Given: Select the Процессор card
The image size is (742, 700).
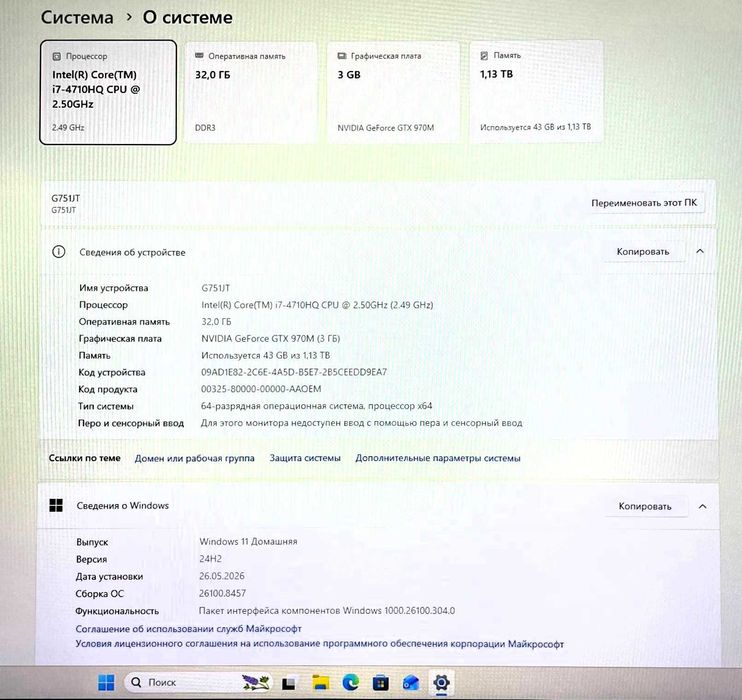Looking at the screenshot, I should 108,92.
